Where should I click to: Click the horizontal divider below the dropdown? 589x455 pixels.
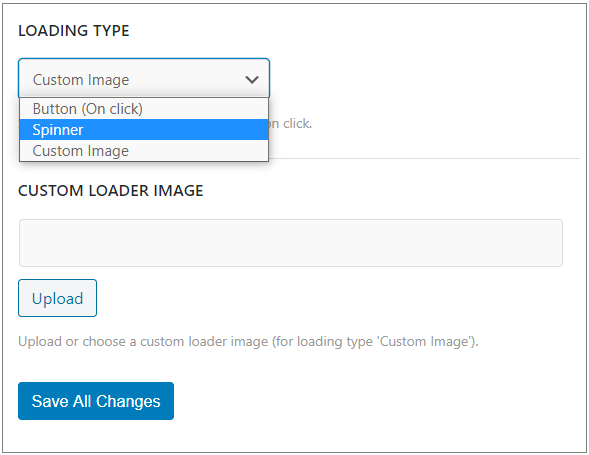click(424, 158)
